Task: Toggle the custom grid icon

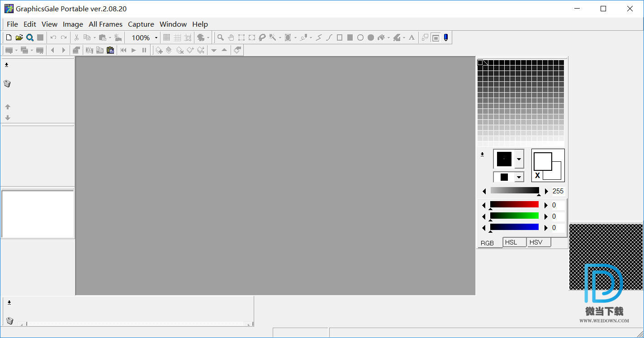Action: [x=177, y=38]
